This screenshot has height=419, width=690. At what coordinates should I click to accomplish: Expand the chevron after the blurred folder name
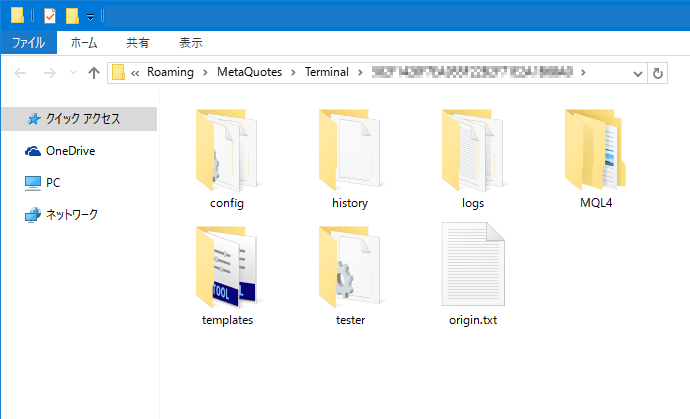tap(584, 73)
